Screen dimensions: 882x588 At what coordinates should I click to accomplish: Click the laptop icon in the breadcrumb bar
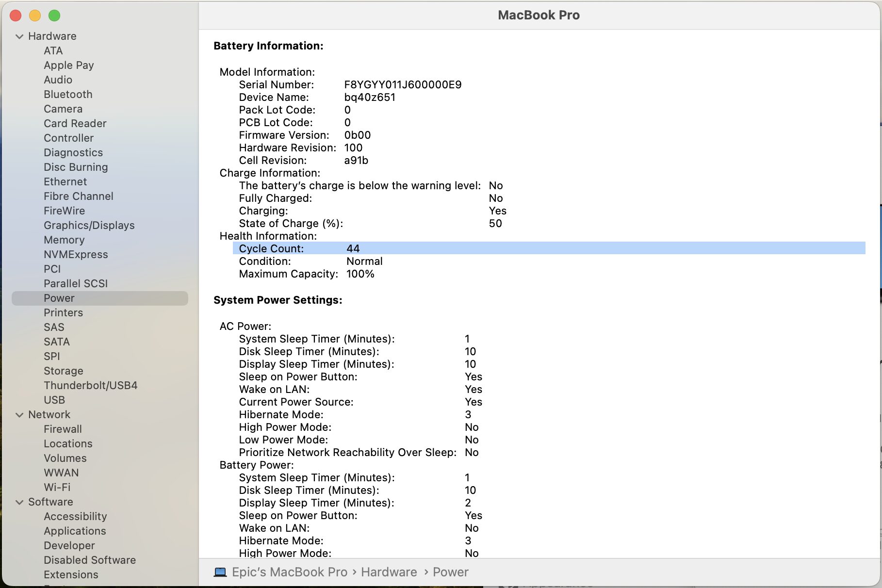click(x=221, y=572)
